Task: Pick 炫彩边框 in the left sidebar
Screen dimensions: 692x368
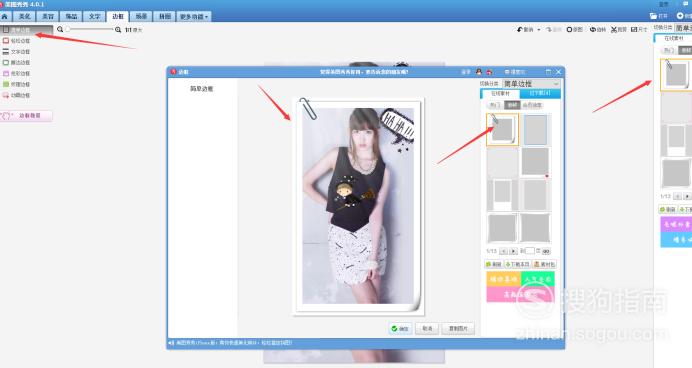Action: (x=17, y=73)
